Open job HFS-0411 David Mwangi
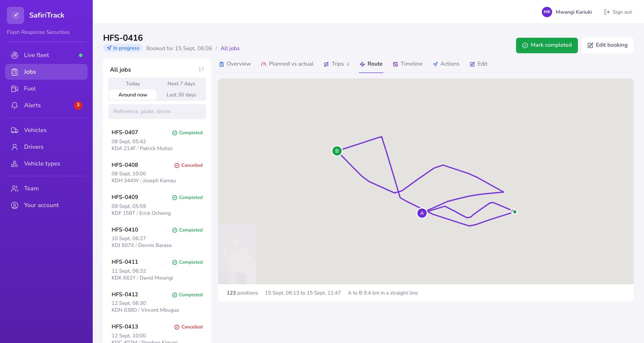 tap(157, 269)
